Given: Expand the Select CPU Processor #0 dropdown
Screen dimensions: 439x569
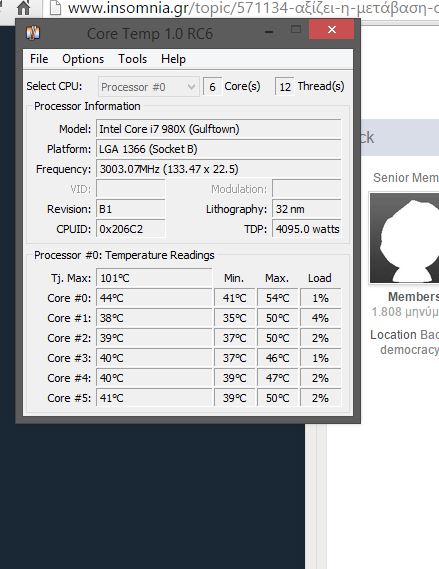Looking at the screenshot, I should [149, 87].
